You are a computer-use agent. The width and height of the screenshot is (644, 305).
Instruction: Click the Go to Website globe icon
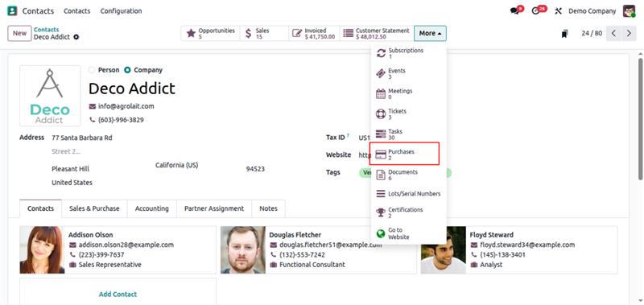point(381,233)
